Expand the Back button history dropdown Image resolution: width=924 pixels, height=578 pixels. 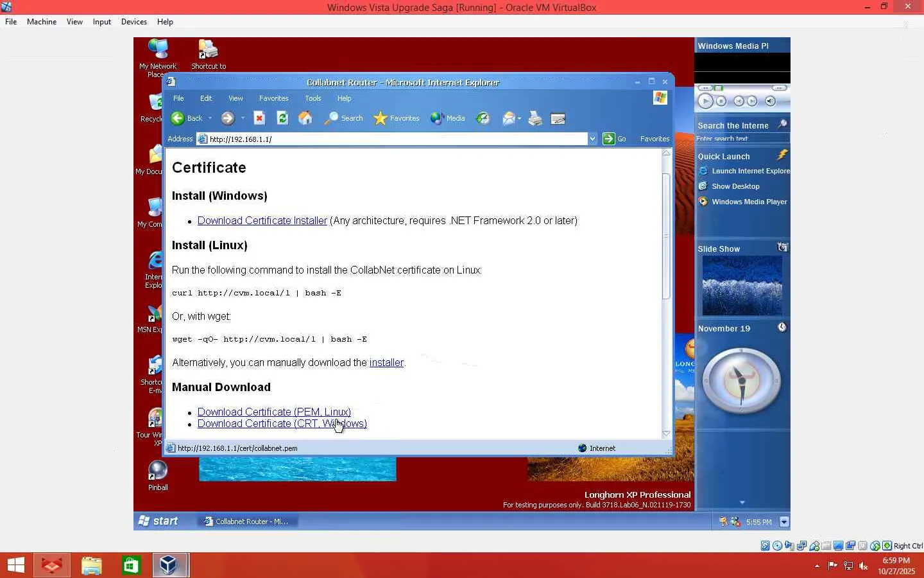pos(210,118)
